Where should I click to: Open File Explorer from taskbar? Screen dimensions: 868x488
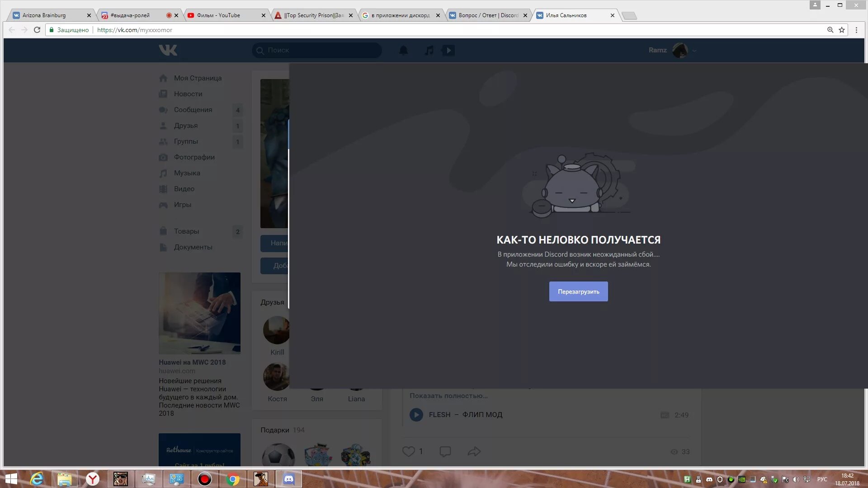(x=64, y=479)
